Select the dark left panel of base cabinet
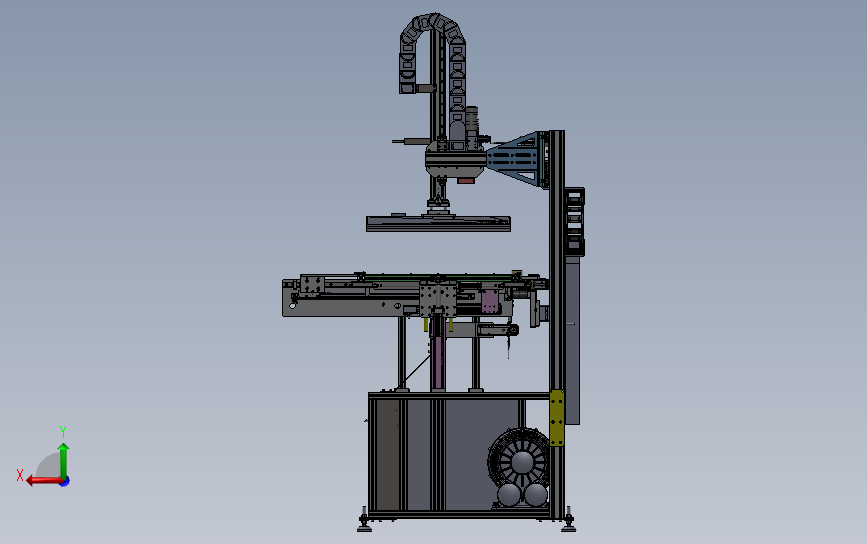The image size is (867, 544). point(387,454)
